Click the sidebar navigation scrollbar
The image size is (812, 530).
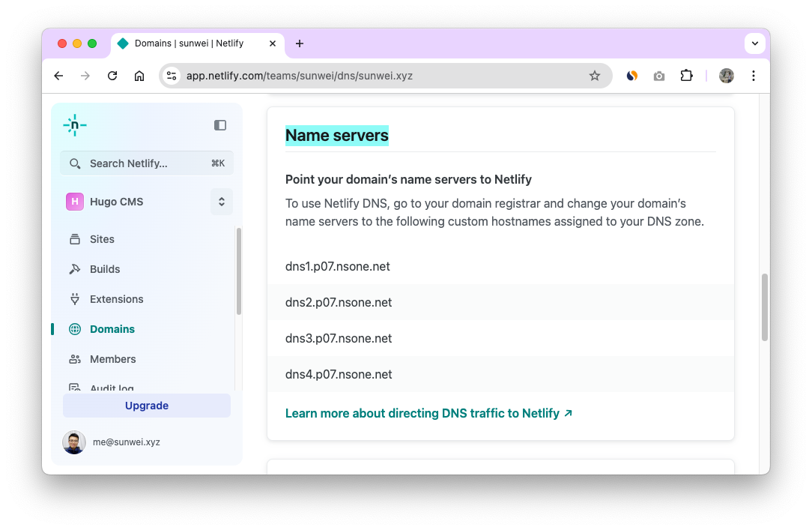click(239, 271)
